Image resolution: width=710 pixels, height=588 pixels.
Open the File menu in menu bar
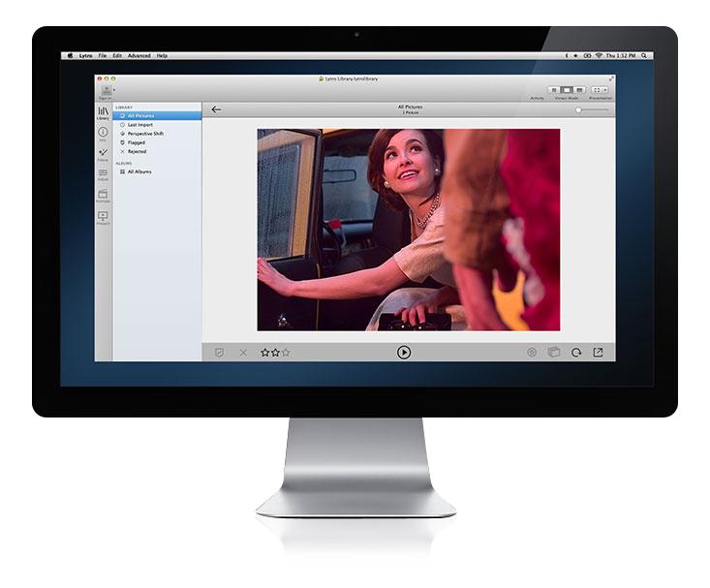coord(102,56)
